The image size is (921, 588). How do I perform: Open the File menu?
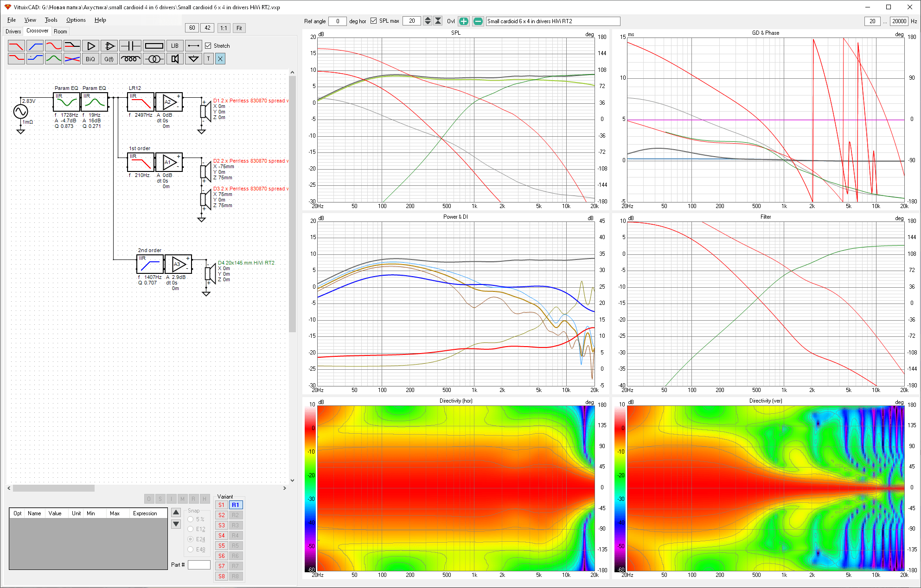[x=12, y=20]
